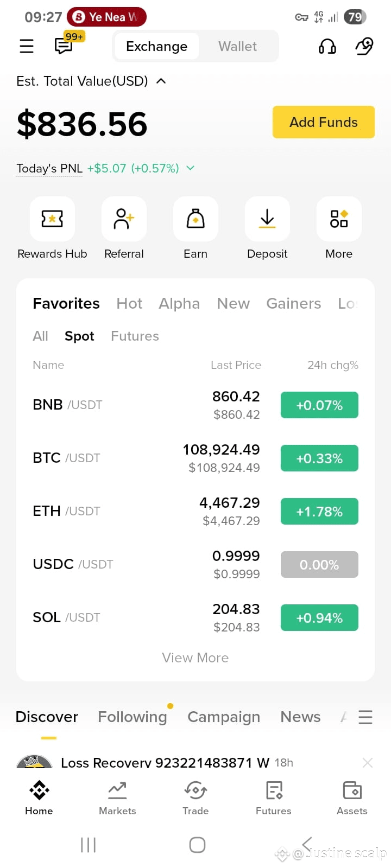Open the Earn icon
This screenshot has width=391, height=868.
(x=195, y=219)
